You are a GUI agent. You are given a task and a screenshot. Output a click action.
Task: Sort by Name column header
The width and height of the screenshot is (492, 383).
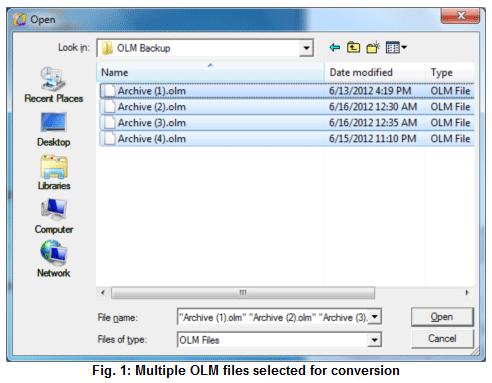tap(210, 72)
